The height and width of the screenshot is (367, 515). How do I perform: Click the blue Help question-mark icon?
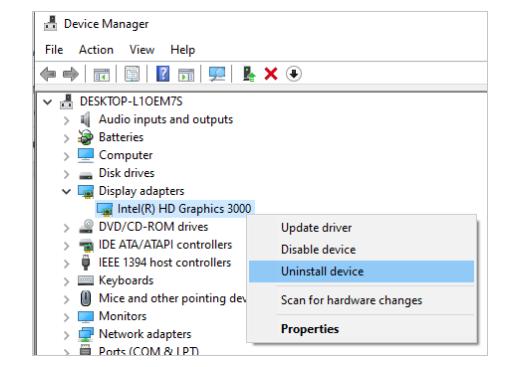163,74
